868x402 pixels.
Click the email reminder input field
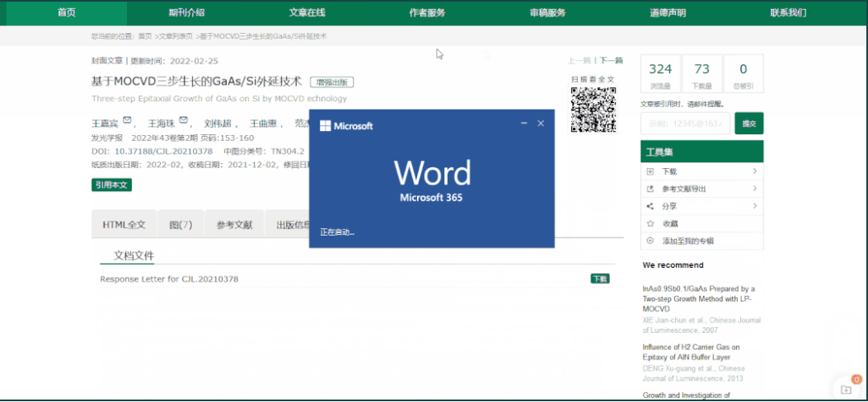(x=685, y=124)
